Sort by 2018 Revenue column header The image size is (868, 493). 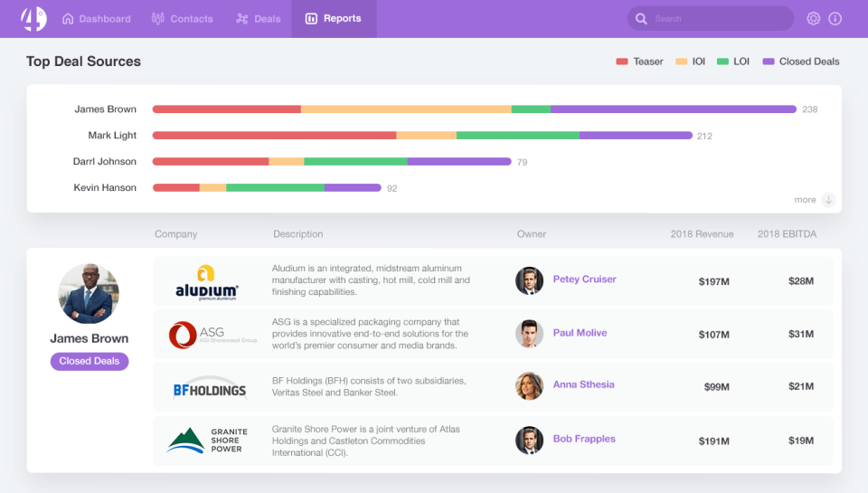[x=702, y=233]
